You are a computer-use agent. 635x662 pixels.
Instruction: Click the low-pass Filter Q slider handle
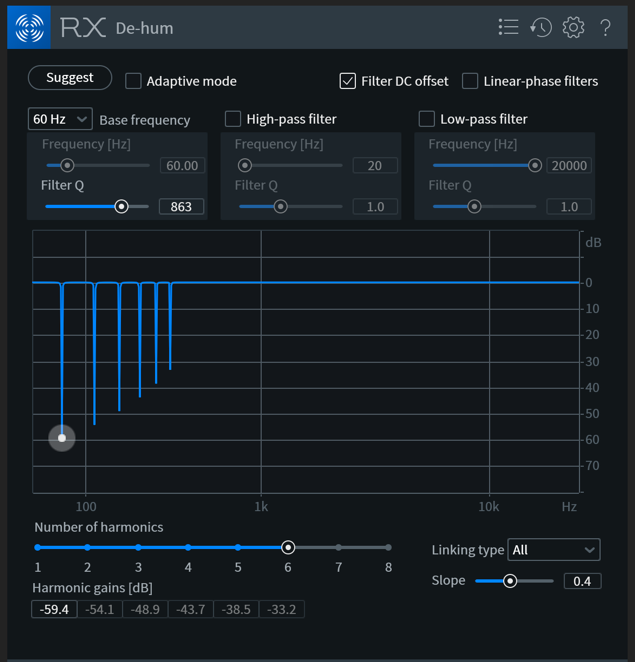tap(475, 206)
